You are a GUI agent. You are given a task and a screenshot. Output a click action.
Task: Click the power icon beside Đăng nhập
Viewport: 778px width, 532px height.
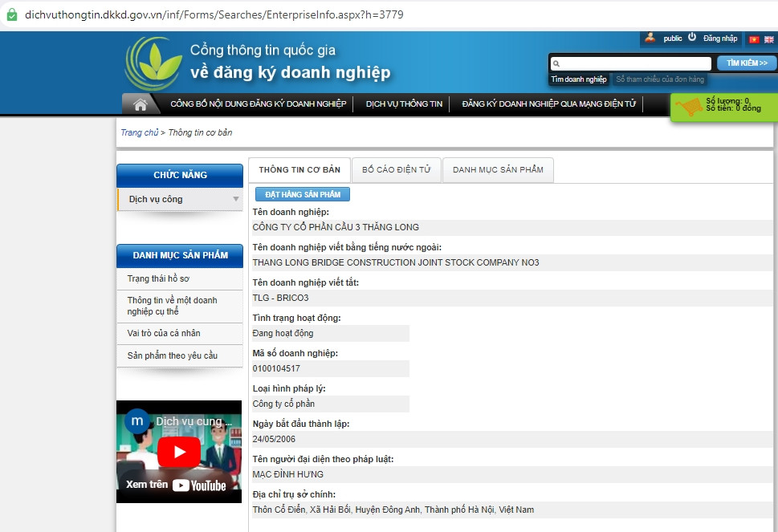point(692,38)
